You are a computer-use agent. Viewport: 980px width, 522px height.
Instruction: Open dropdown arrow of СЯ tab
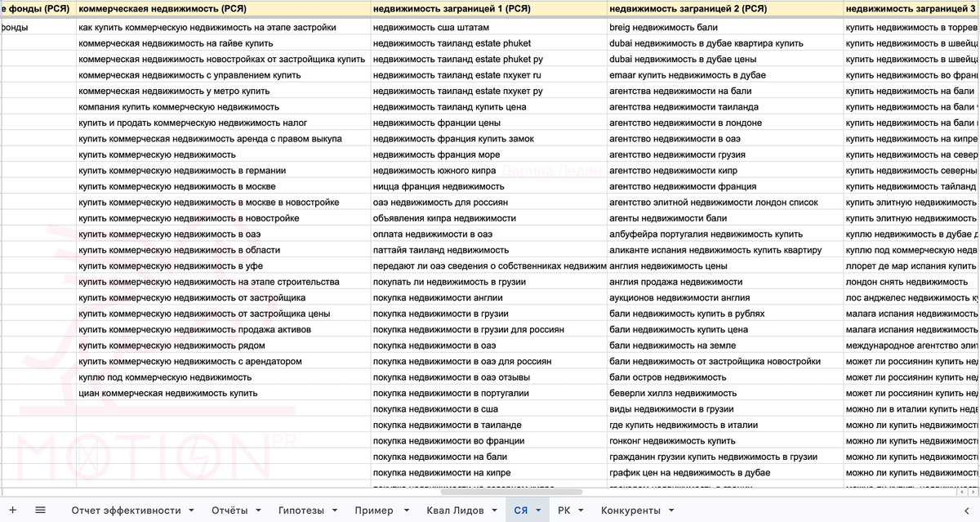pos(538,511)
